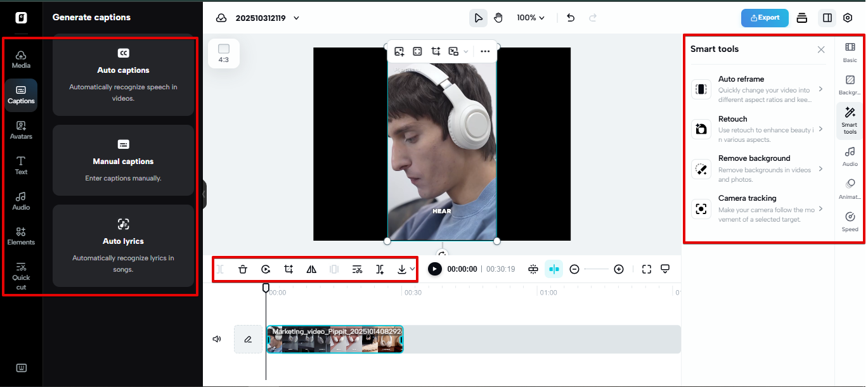Select the crop tool in the timeline toolbar
This screenshot has height=387, width=868.
click(x=288, y=269)
